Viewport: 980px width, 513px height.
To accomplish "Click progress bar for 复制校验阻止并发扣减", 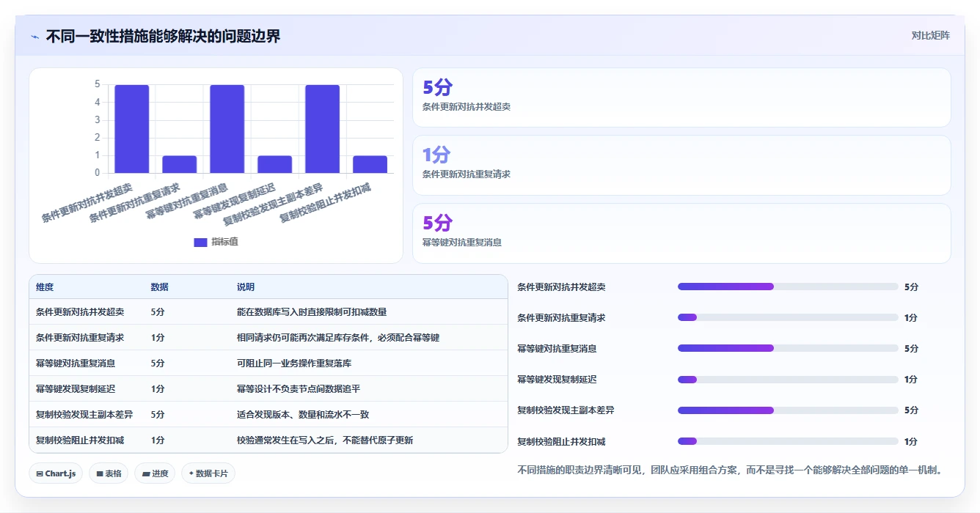I will 788,441.
